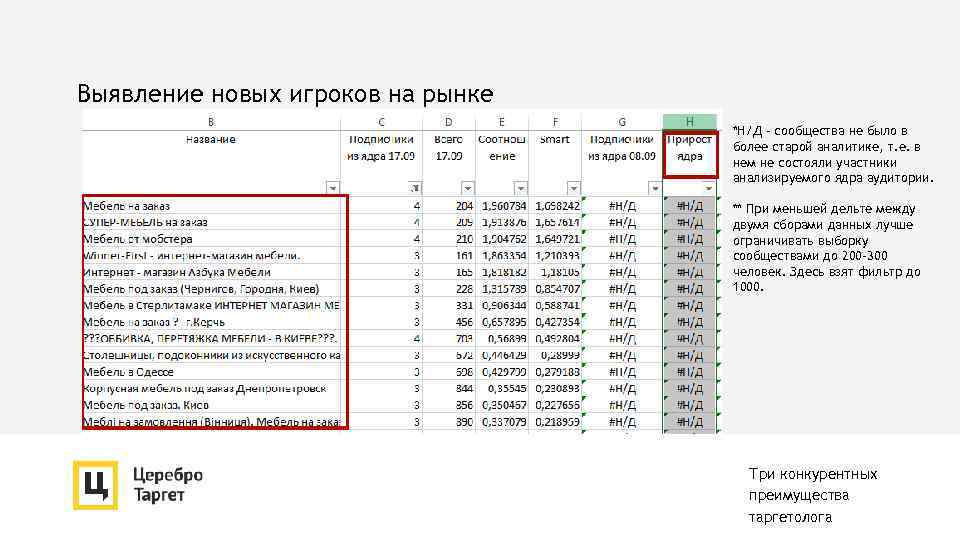Click Прирост ядра #Н/Д in Мебель под заказ. Киев row
Image resolution: width=960 pixels, height=540 pixels.
coord(689,405)
